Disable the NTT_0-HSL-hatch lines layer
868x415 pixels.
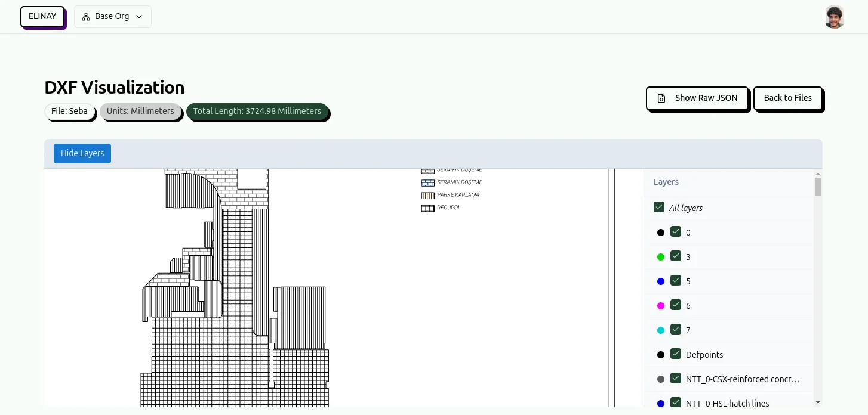(676, 402)
